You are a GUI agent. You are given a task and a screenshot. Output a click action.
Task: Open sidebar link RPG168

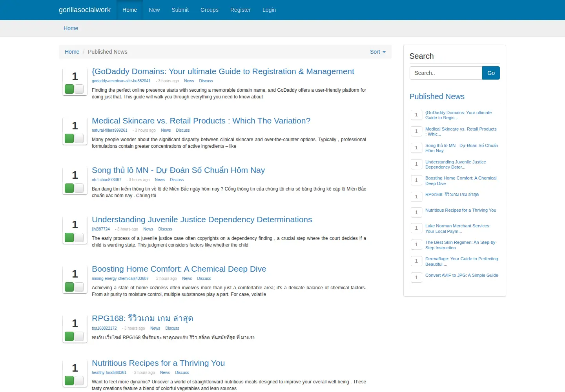pyautogui.click(x=452, y=194)
